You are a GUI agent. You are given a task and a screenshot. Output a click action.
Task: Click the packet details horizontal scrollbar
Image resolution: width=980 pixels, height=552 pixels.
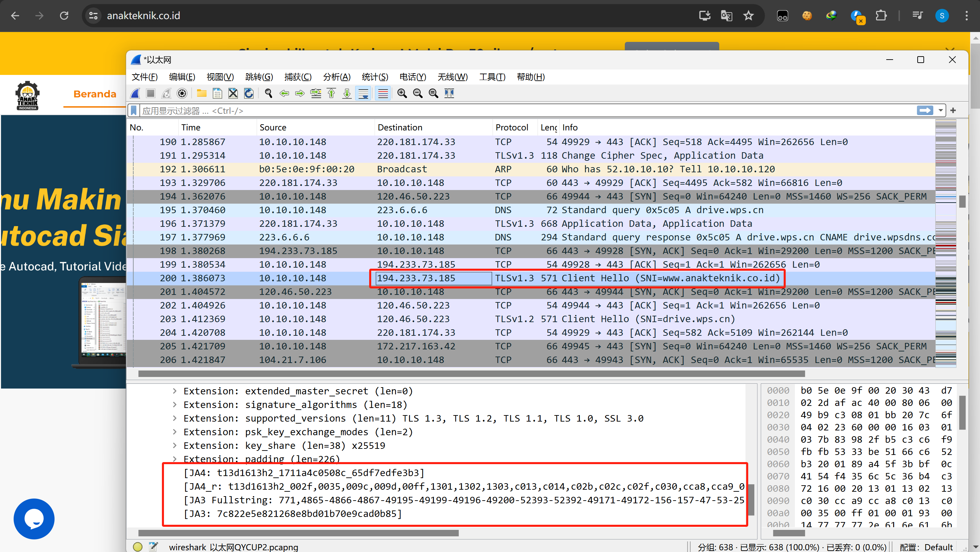298,533
